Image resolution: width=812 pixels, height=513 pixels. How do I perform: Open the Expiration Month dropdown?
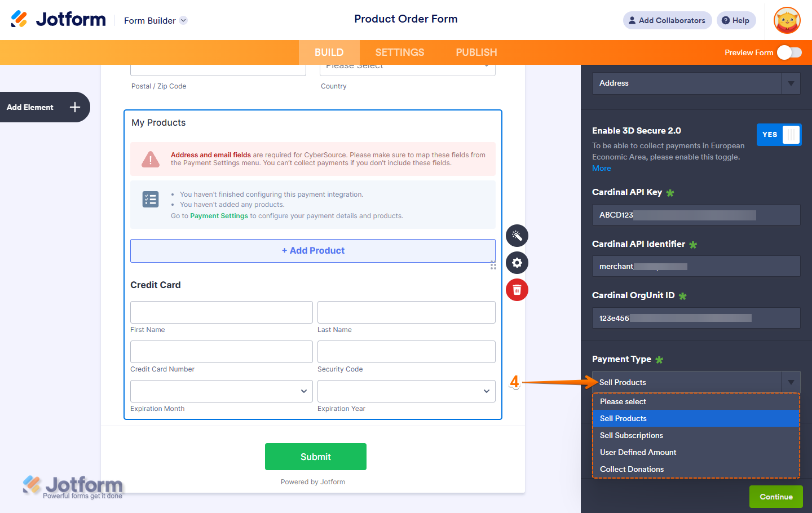click(221, 391)
